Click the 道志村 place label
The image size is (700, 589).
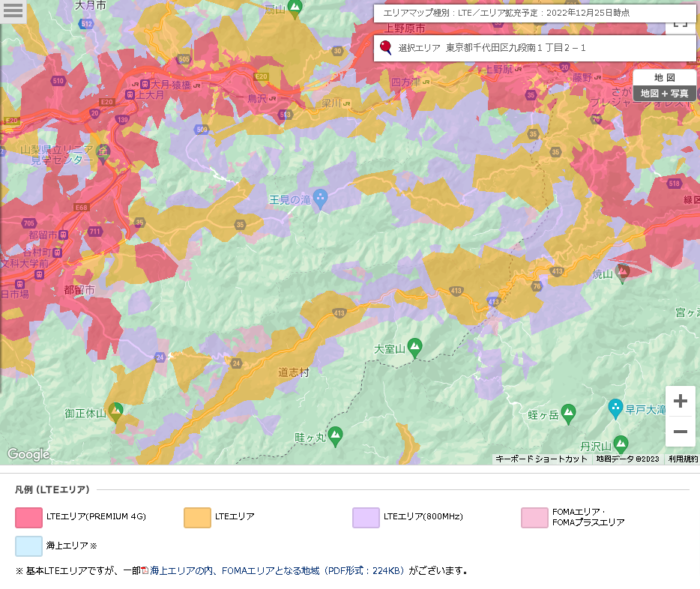coord(293,372)
